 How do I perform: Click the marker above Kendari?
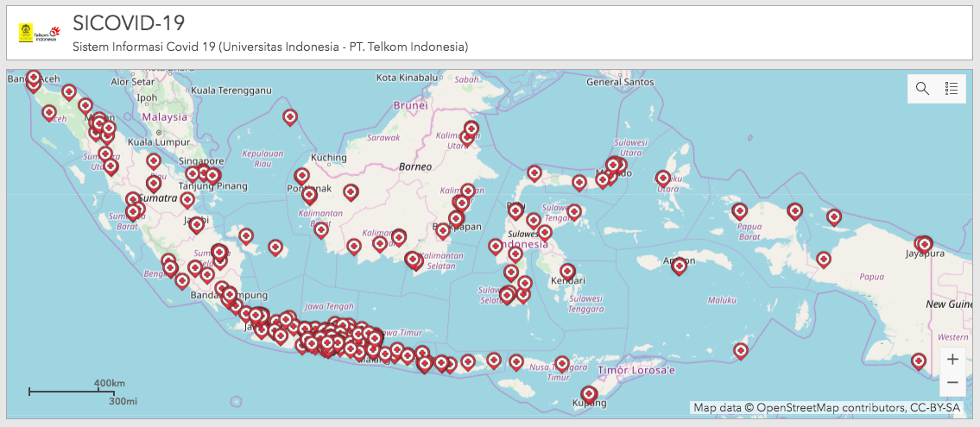(567, 270)
